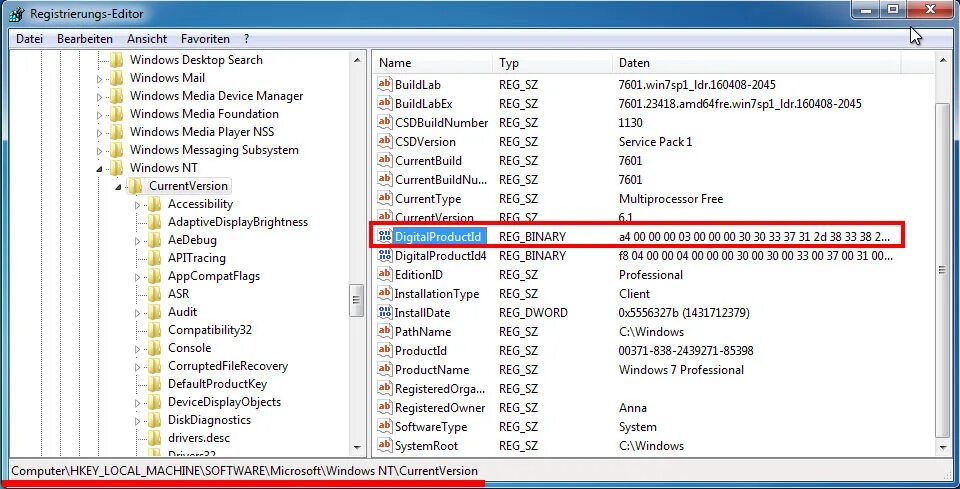
Task: Click the 'Windows 7 Professional' data cell
Action: pos(681,370)
